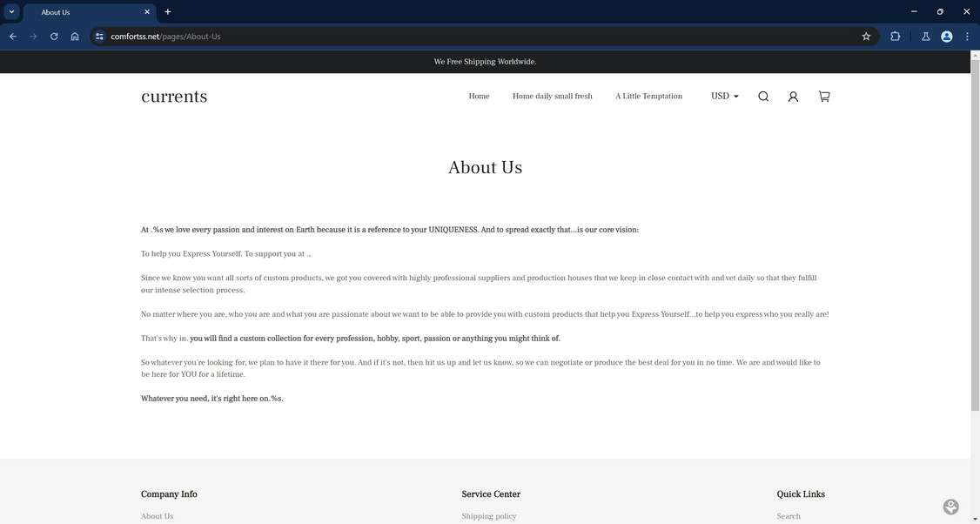
Task: Click the browser forward arrow
Action: [x=33, y=37]
